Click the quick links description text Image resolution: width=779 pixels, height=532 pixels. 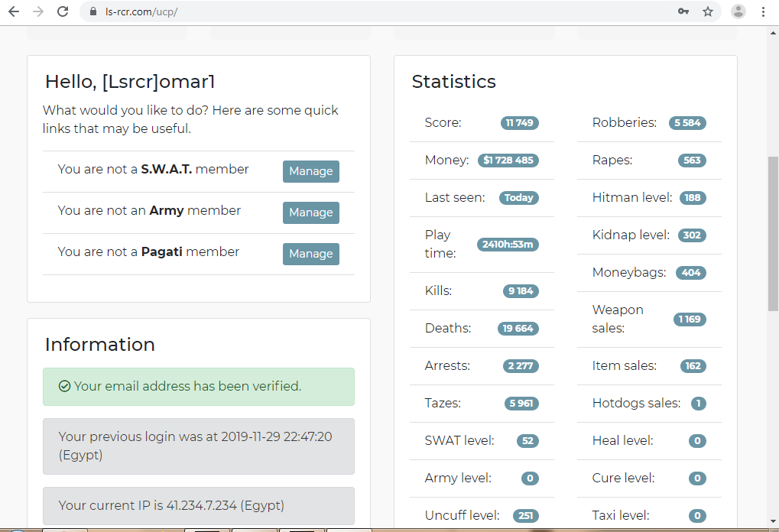pos(190,119)
